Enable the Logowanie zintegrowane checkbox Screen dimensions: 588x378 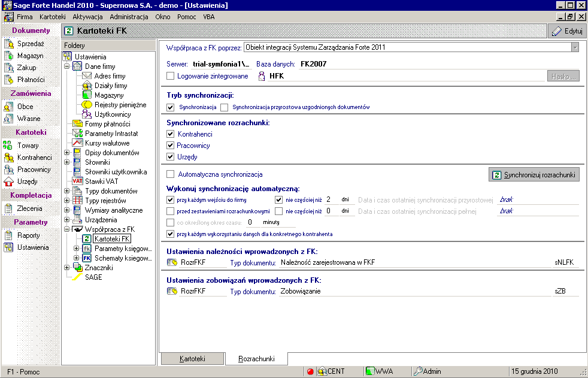(171, 76)
